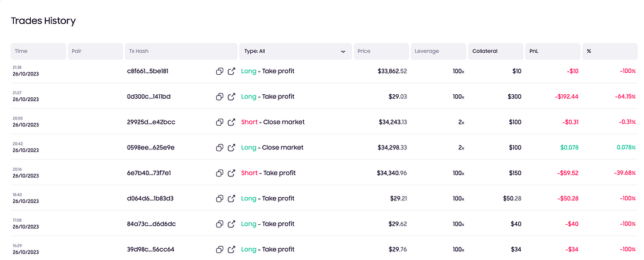Copy tx hash 39d98c...56cc64
644x260 pixels.
(219, 249)
